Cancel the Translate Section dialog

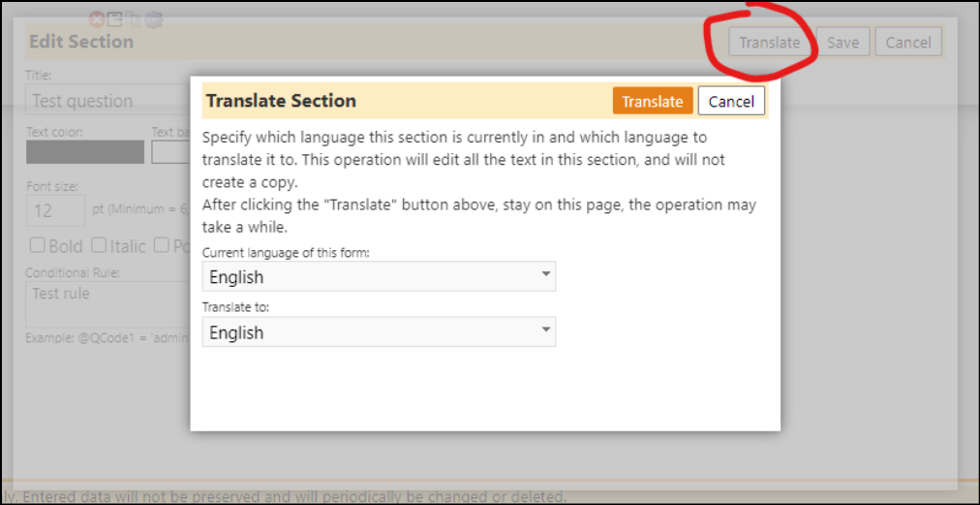click(731, 102)
